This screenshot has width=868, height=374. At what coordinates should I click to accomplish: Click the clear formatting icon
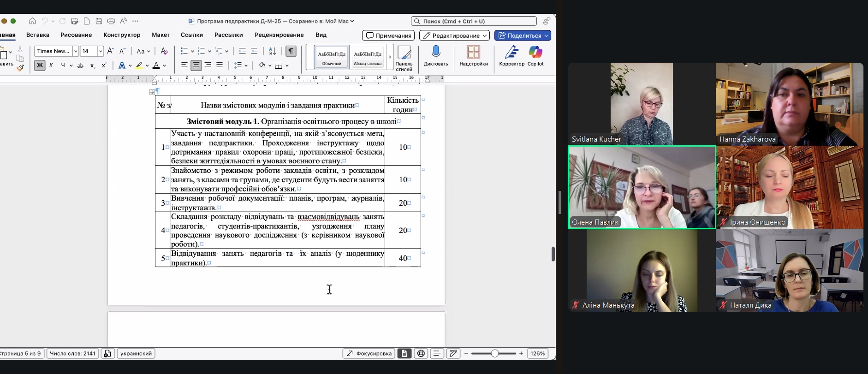(164, 51)
